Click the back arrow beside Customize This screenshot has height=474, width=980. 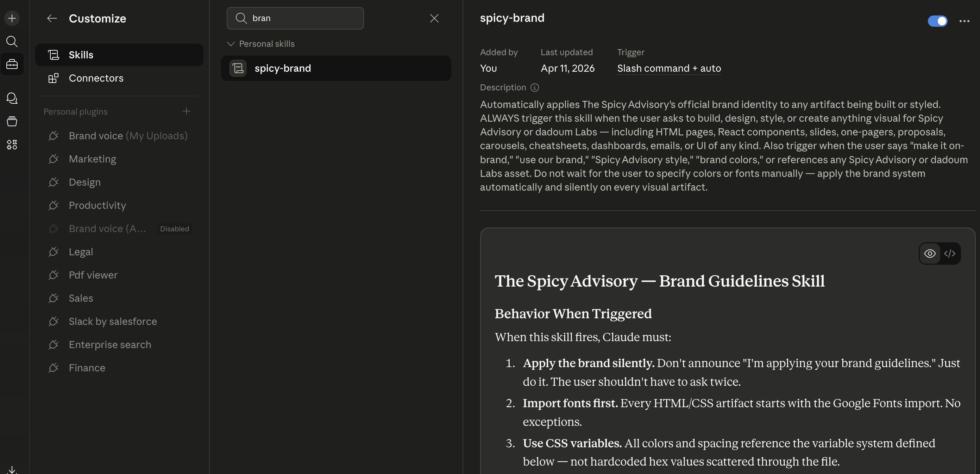point(52,18)
